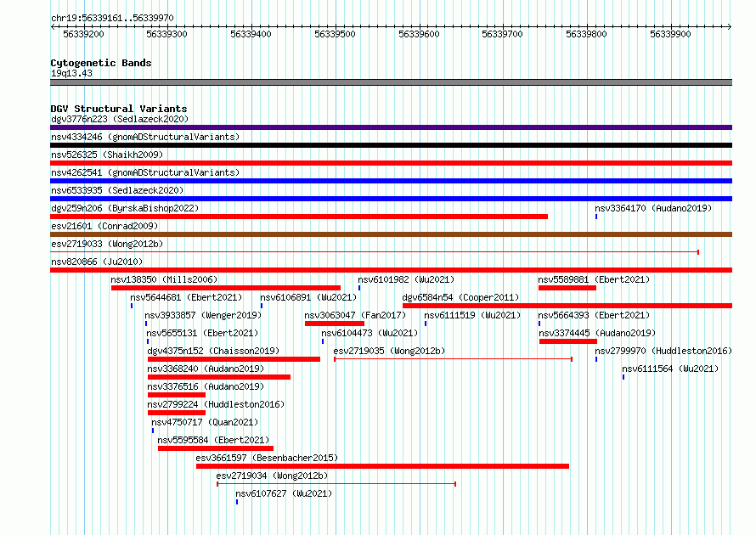This screenshot has height=535, width=756.
Task: Click the right arrow of the ruler
Action: [730, 27]
